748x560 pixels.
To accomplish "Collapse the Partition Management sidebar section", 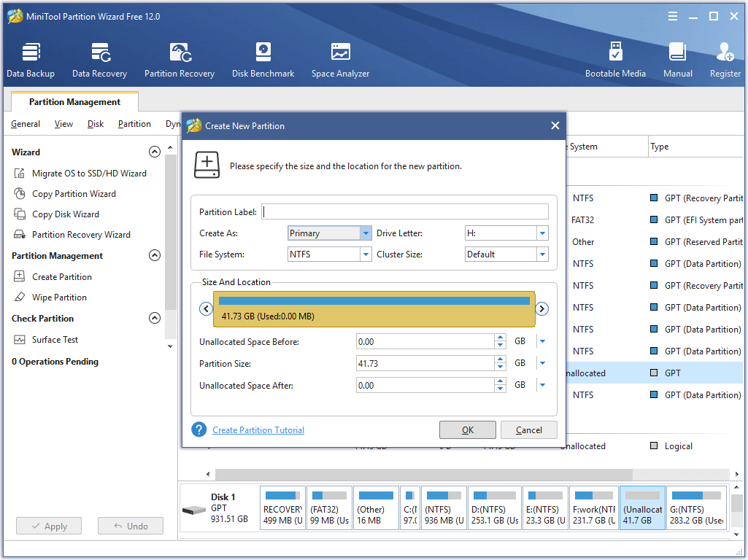I will 155,255.
